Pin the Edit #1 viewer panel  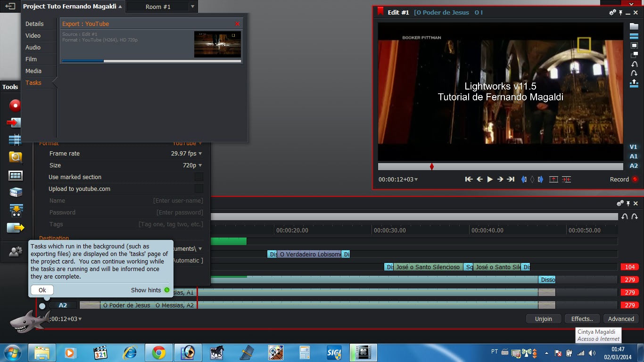click(x=621, y=13)
